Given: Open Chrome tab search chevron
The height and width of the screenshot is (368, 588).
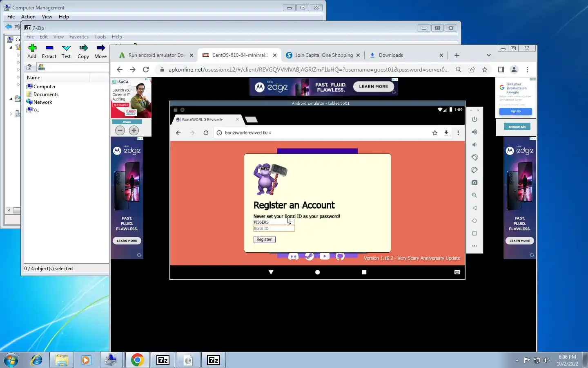Looking at the screenshot, I should (488, 55).
